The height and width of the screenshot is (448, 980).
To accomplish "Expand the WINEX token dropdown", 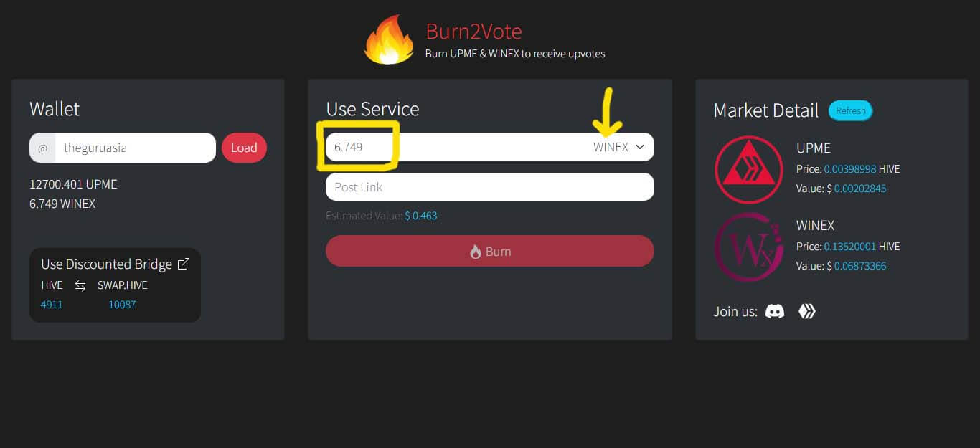I will pos(618,147).
